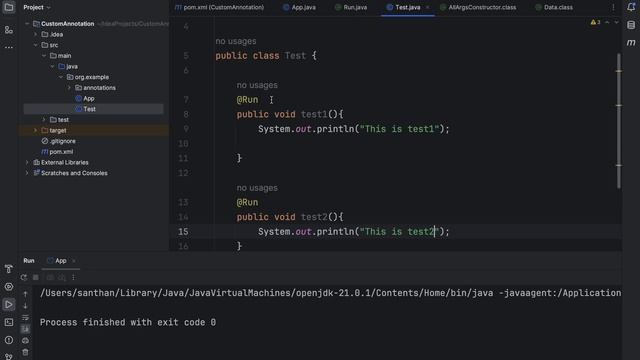Switch to Data.class tab
Viewport: 640px width, 360px height.
(554, 7)
